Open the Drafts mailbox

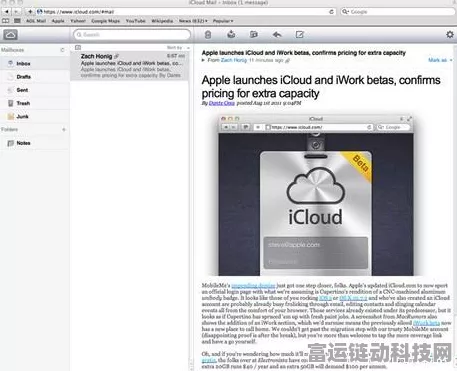pyautogui.click(x=35, y=77)
